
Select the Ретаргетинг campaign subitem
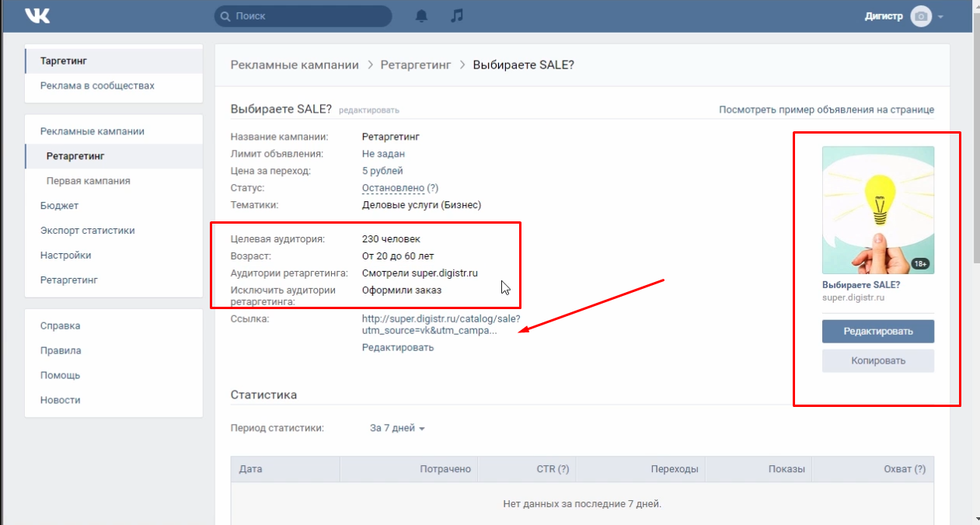tap(114, 156)
